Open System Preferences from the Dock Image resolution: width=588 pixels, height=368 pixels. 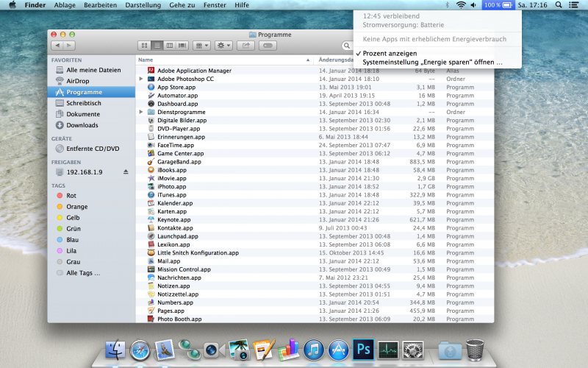click(x=412, y=350)
